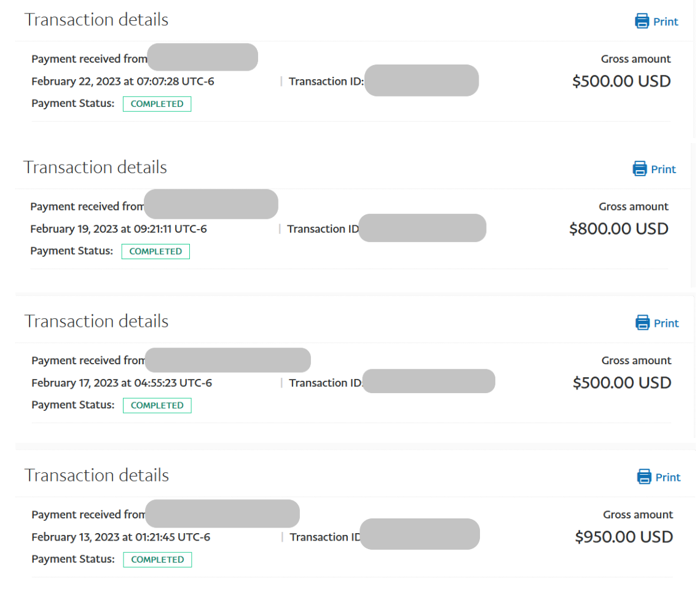
Task: Click the printer icon for the $950.00 transaction
Action: point(644,477)
